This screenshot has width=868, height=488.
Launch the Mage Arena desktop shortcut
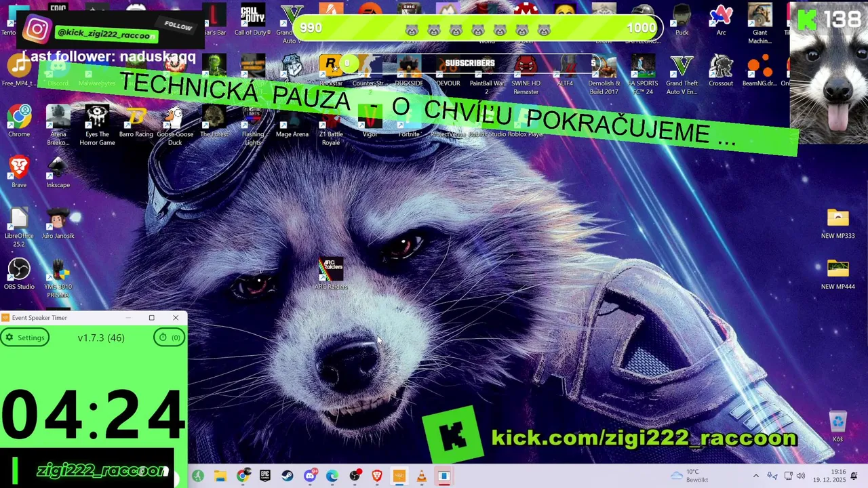[x=292, y=121]
